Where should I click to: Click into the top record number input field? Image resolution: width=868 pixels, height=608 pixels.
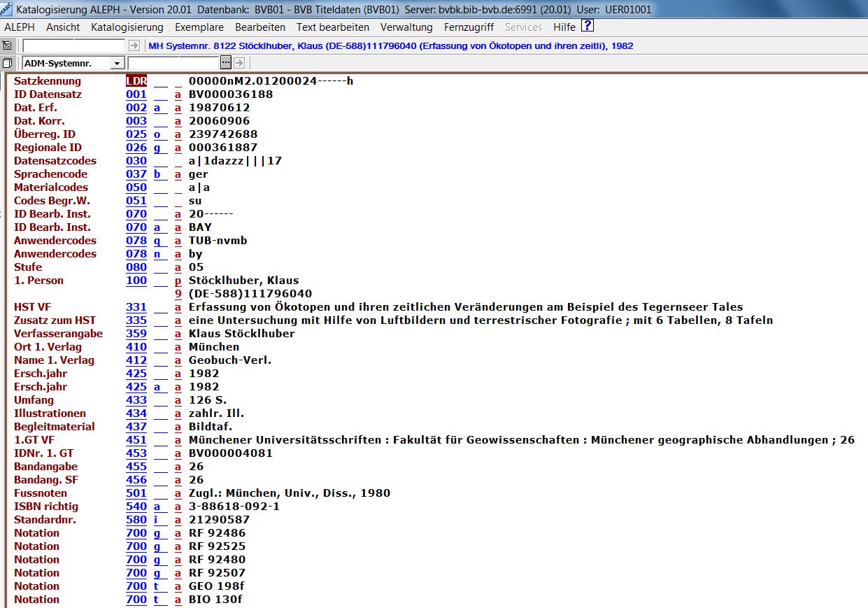coord(74,45)
